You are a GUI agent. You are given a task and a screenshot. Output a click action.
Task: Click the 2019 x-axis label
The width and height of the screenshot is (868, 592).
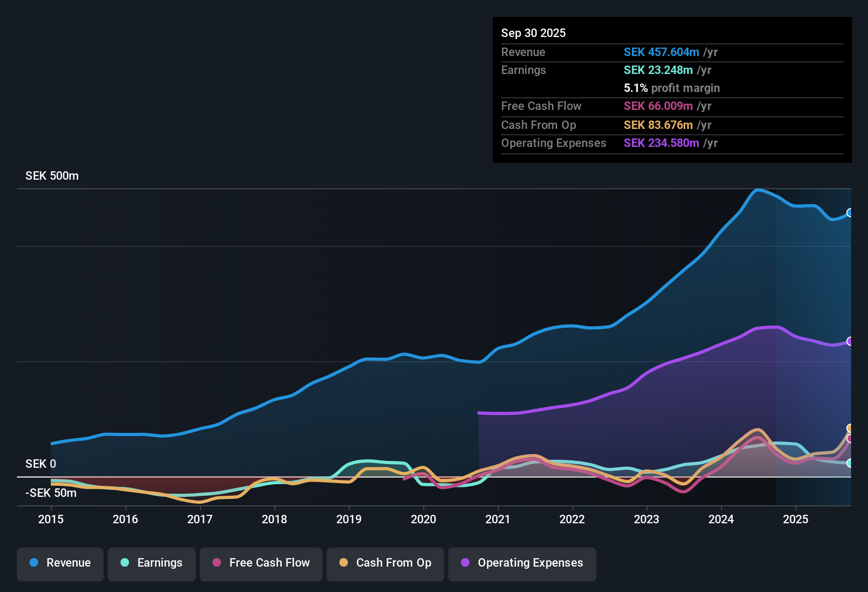(349, 519)
